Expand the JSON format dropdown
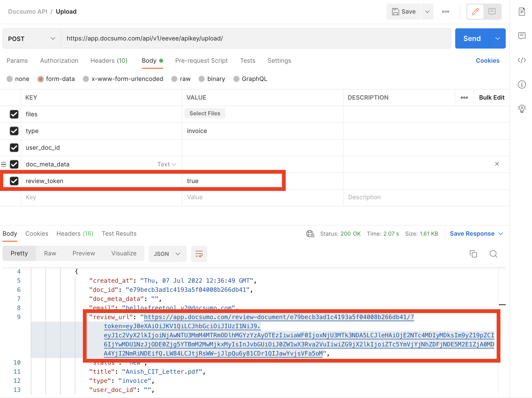 coord(167,254)
